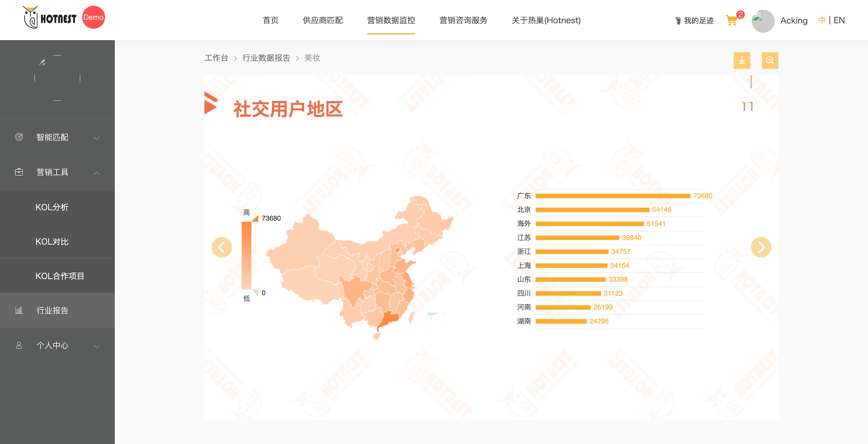Expand the 智能匹配 sidebar section

point(96,138)
